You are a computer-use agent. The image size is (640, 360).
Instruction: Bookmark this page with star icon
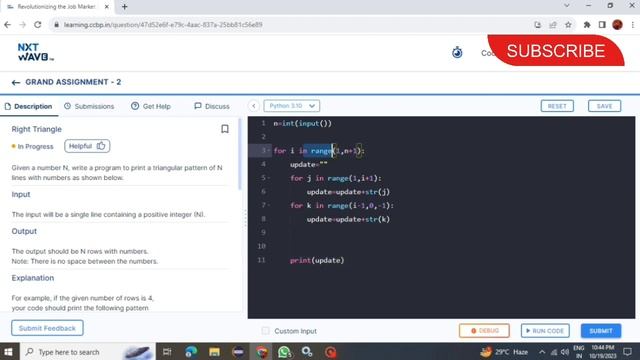(x=568, y=25)
